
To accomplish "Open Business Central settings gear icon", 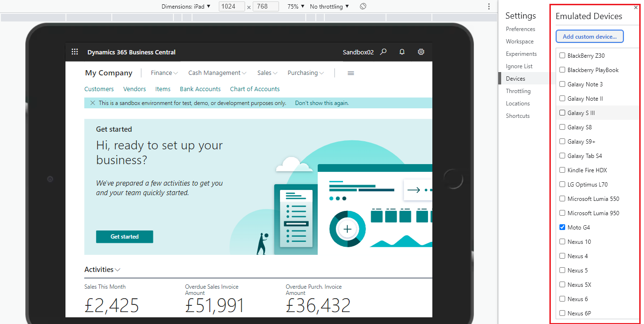I will pos(421,52).
